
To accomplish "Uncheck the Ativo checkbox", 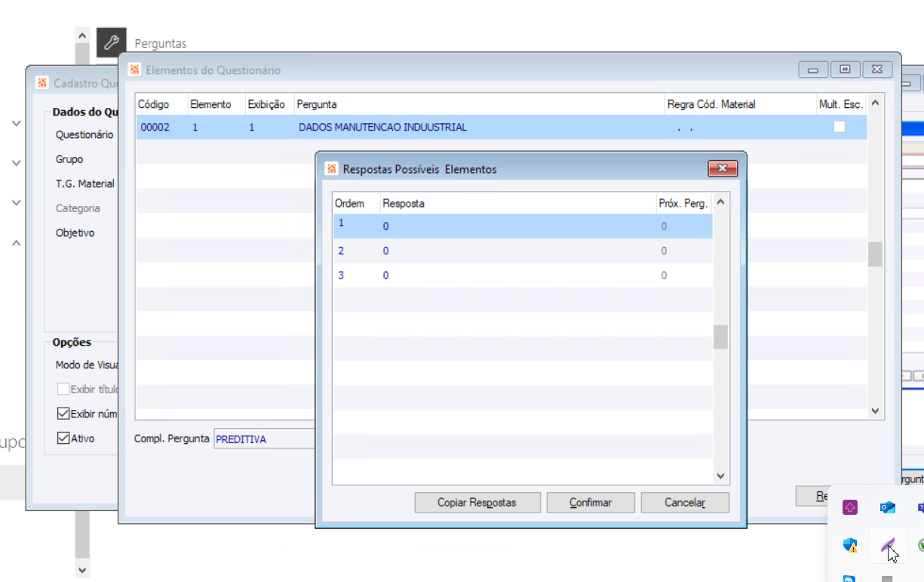I will point(63,438).
